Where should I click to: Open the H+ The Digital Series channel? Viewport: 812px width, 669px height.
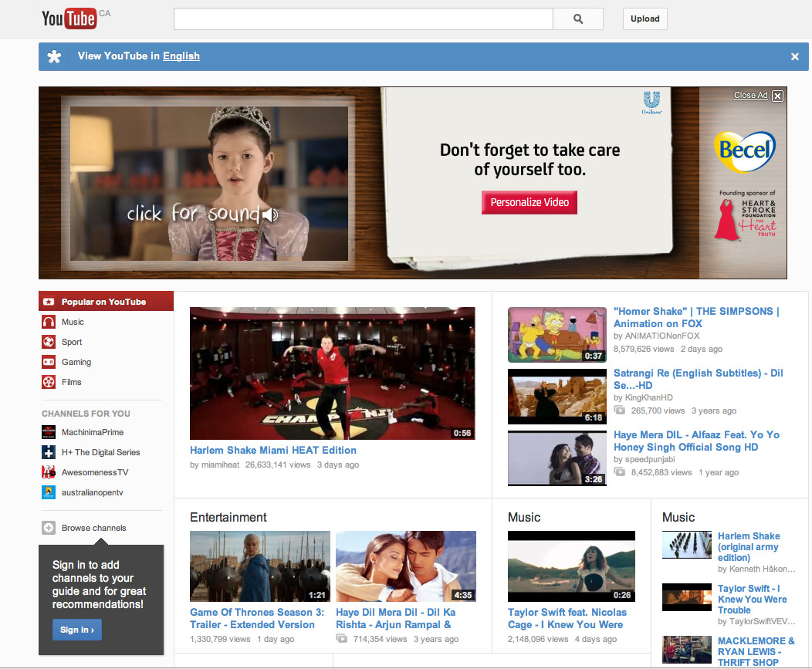[x=100, y=452]
